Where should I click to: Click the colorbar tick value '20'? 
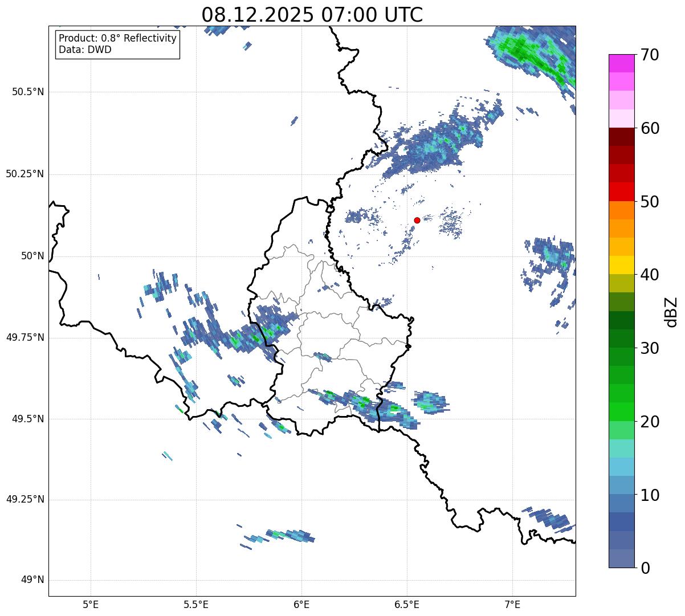tap(650, 422)
